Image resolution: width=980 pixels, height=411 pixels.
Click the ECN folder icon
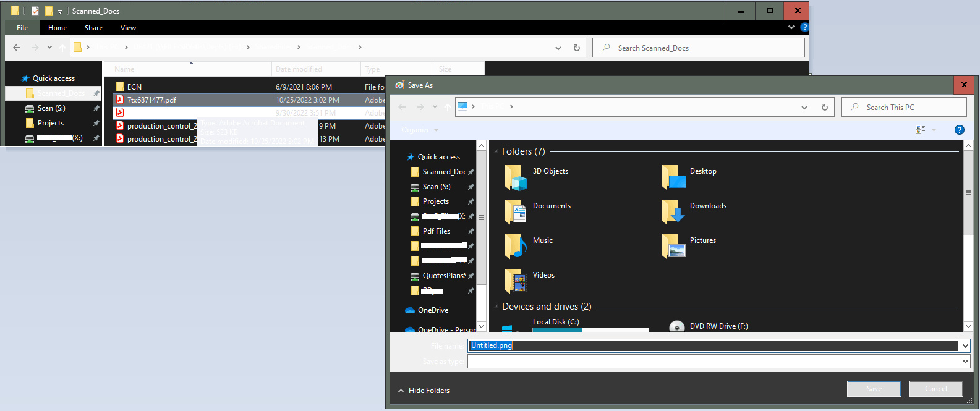click(120, 87)
